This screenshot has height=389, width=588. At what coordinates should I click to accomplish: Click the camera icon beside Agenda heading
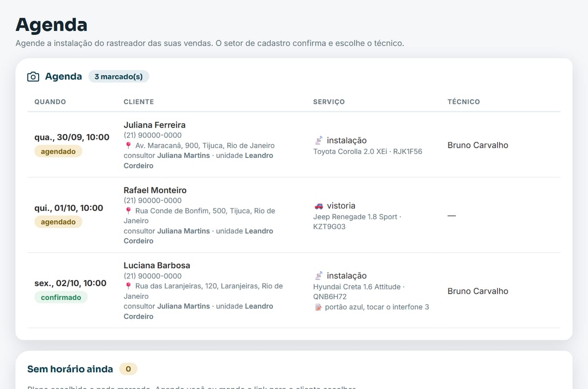click(x=33, y=77)
